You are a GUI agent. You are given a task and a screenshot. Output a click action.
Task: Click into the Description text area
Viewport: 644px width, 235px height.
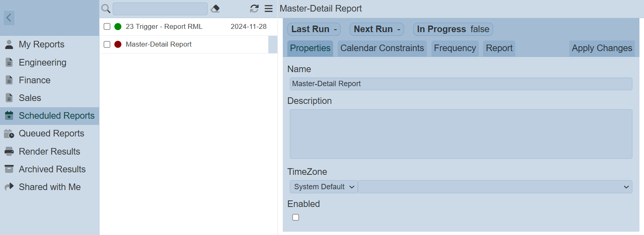(461, 134)
